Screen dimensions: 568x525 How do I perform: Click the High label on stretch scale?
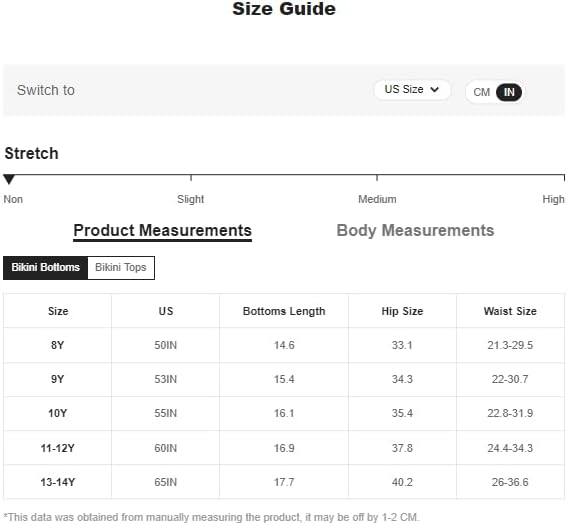click(553, 199)
